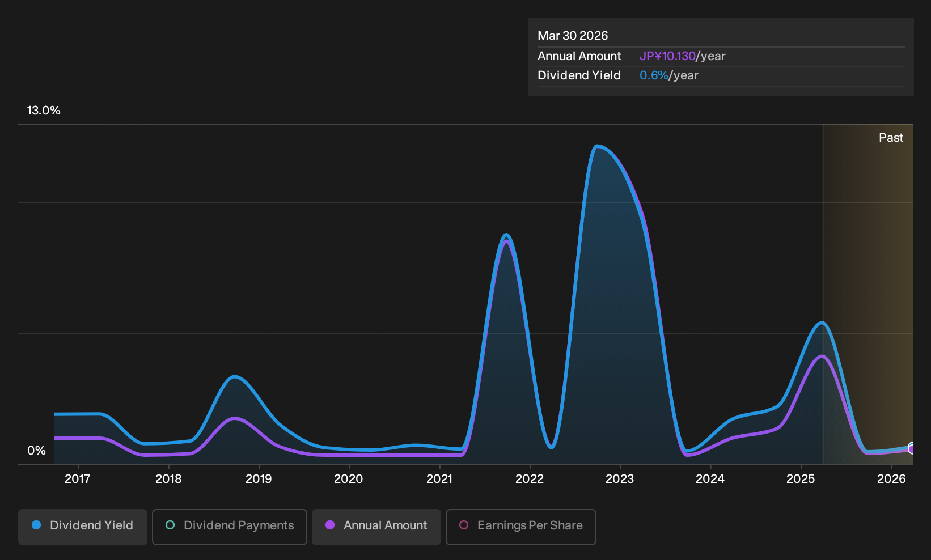Image resolution: width=931 pixels, height=560 pixels.
Task: Enable the Dividend Payments series
Action: click(230, 527)
